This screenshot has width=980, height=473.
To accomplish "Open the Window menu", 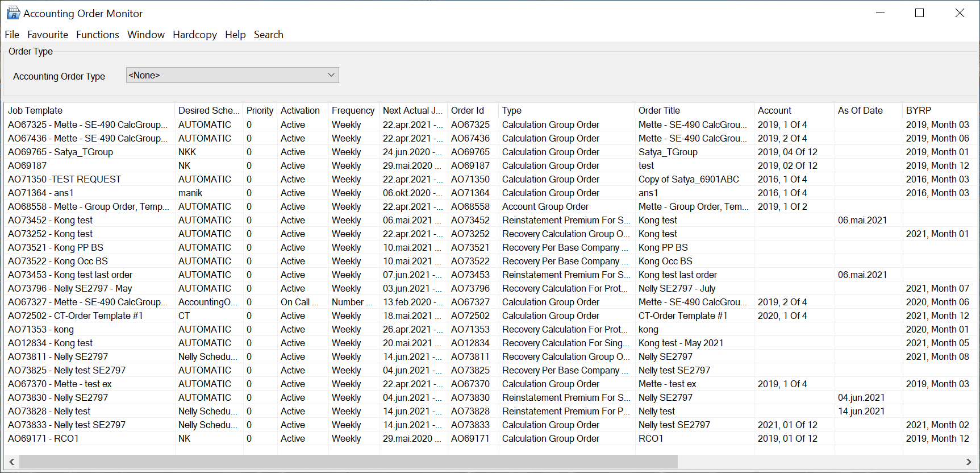I will (146, 35).
